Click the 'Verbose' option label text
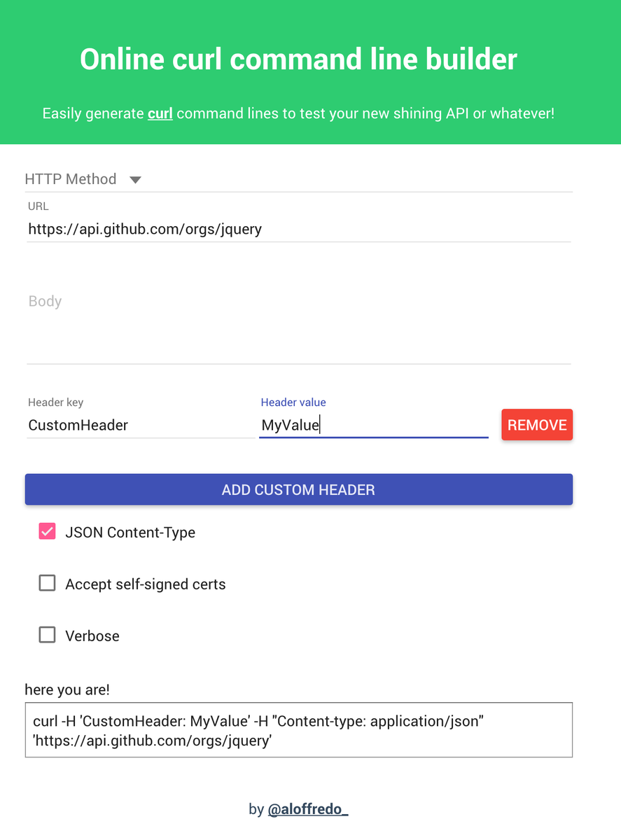This screenshot has height=840, width=621. tap(92, 636)
